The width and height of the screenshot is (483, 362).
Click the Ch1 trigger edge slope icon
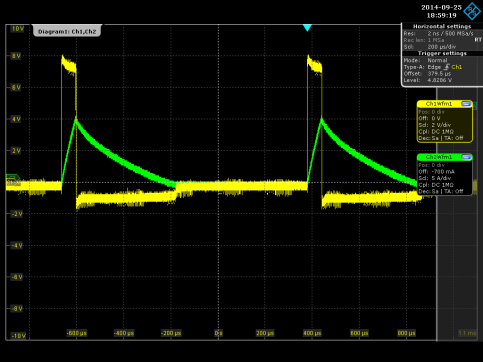coord(446,67)
